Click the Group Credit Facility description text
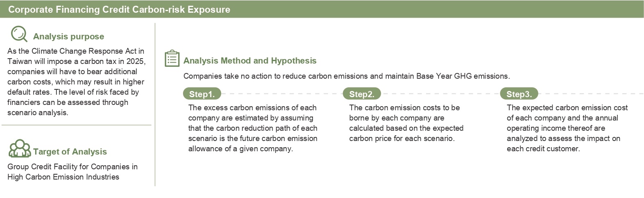 click(72, 172)
